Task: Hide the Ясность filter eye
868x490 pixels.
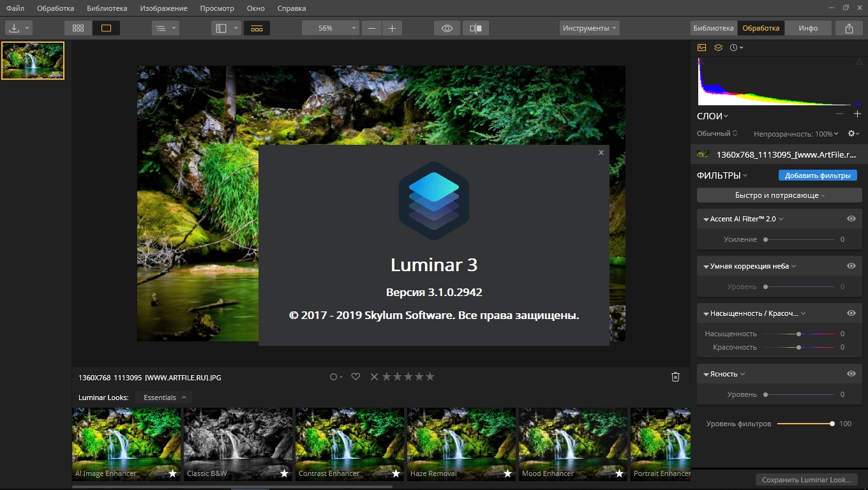Action: 851,374
